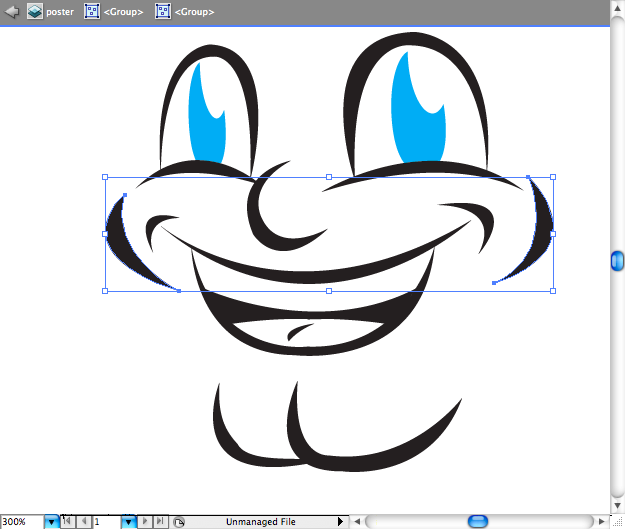This screenshot has height=529, width=625.
Task: Click the Unmanaged File status text
Action: [x=261, y=522]
